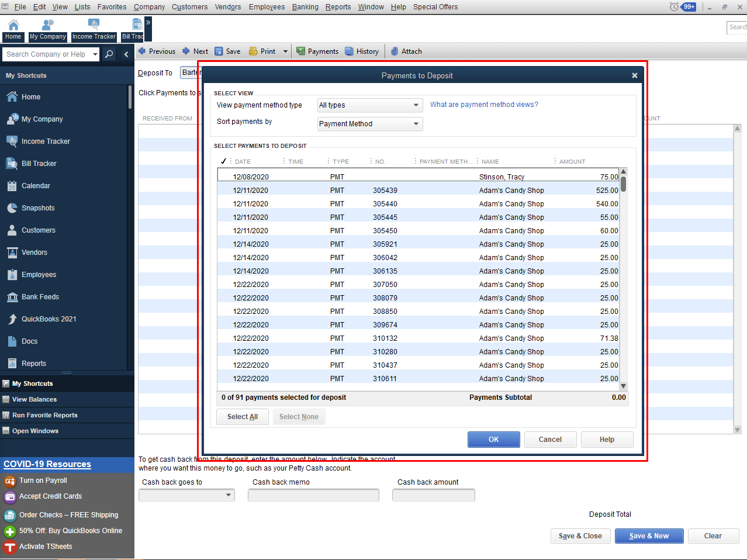This screenshot has width=747, height=560.
Task: Open the Vendors menu
Action: click(228, 7)
